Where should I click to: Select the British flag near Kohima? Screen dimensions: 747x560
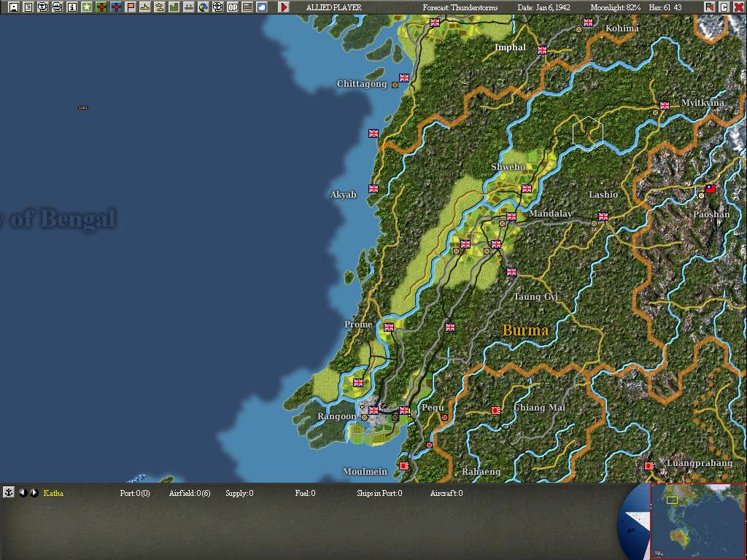click(588, 23)
